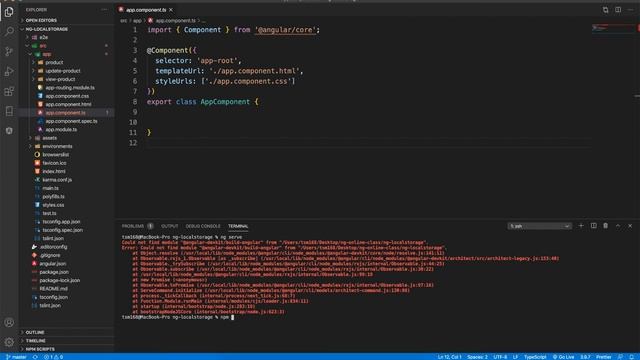
Task: Open README.md in the file tree
Action: (x=53, y=289)
